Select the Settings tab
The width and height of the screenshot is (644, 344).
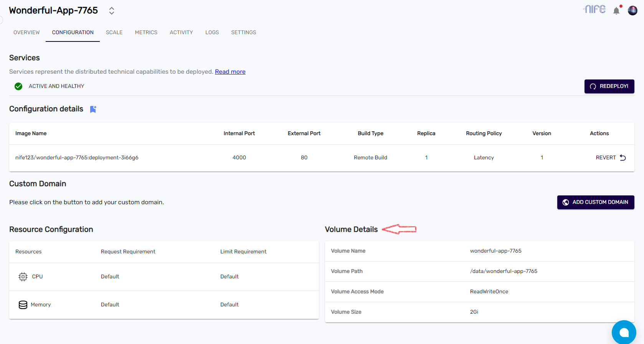pyautogui.click(x=243, y=33)
